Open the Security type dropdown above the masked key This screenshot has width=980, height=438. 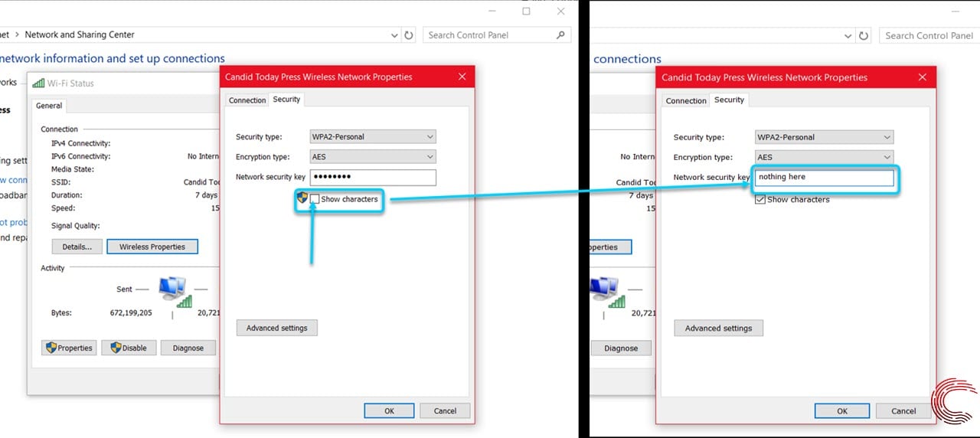pyautogui.click(x=372, y=137)
